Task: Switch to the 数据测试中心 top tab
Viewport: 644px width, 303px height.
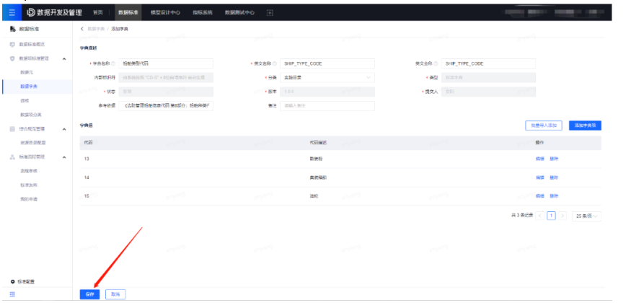Action: point(239,13)
